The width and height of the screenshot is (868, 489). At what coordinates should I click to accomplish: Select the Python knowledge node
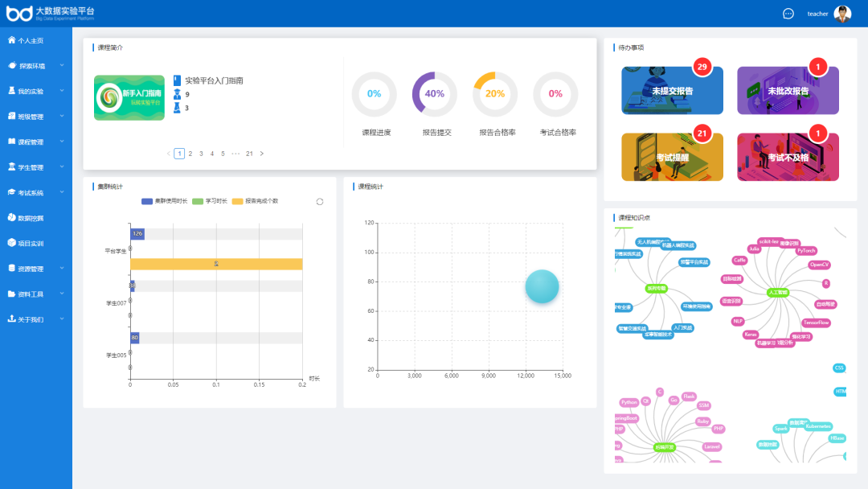tap(628, 403)
